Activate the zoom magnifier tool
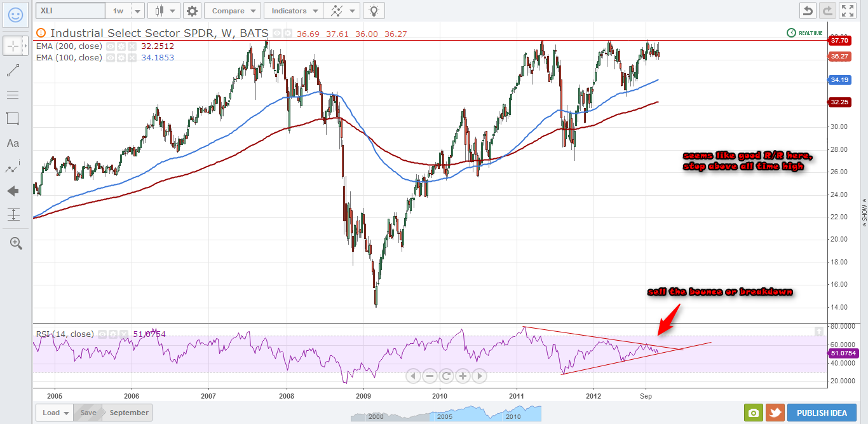 click(16, 243)
